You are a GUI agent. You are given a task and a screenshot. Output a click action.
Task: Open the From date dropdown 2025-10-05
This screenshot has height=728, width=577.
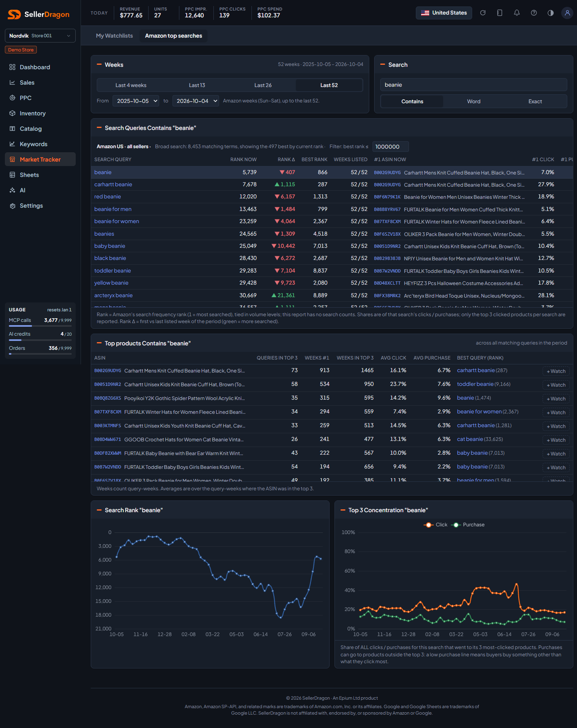click(136, 101)
